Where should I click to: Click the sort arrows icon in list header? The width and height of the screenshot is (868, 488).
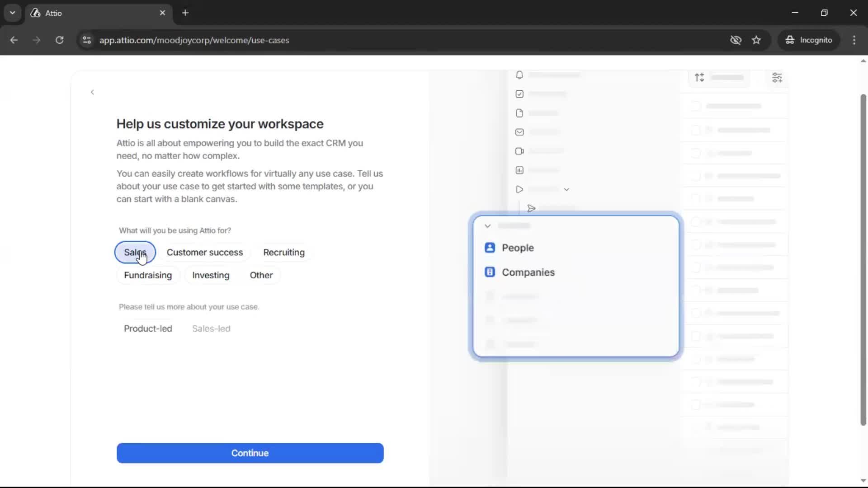click(699, 77)
